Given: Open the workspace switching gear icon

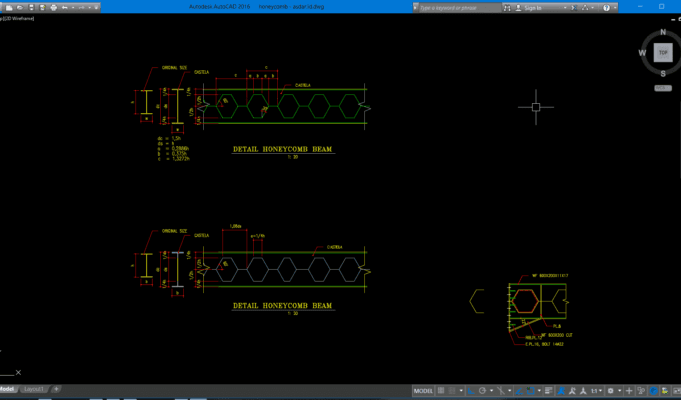Looking at the screenshot, I should tap(611, 391).
